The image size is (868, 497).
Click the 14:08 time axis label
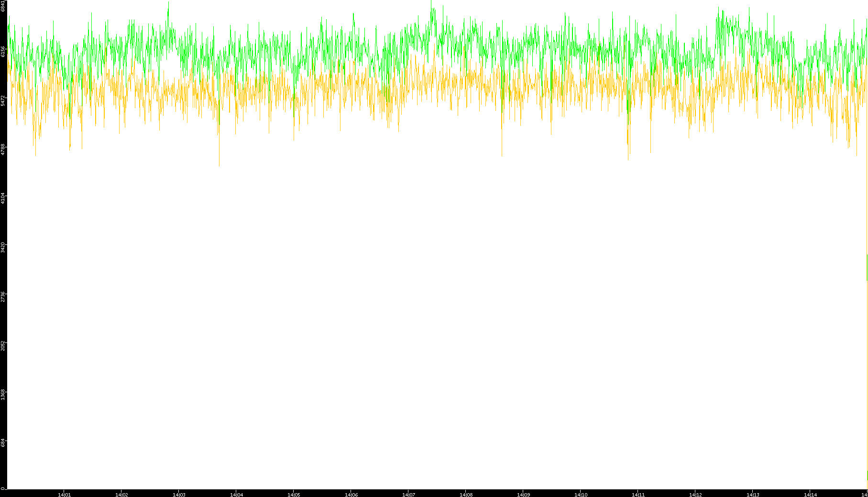(466, 495)
